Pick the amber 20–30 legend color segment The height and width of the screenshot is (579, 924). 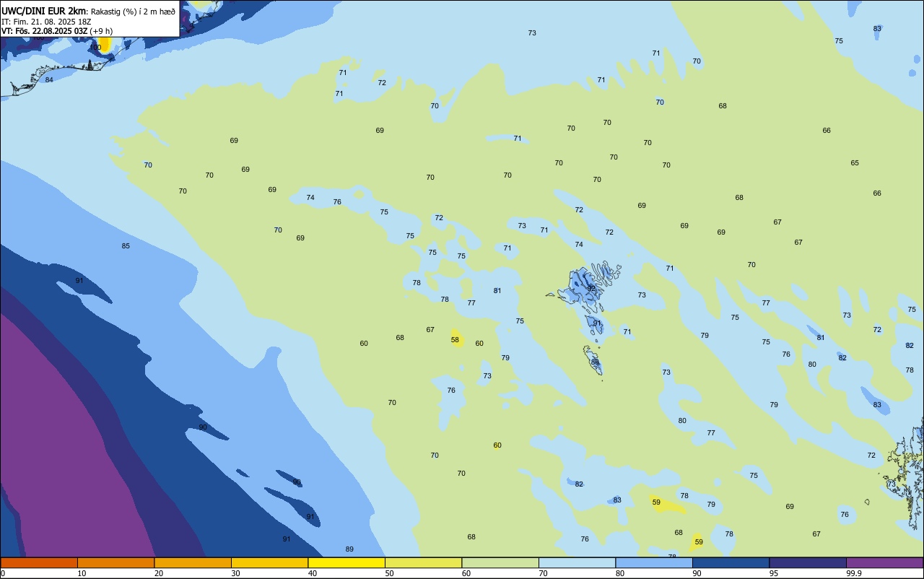tap(193, 562)
